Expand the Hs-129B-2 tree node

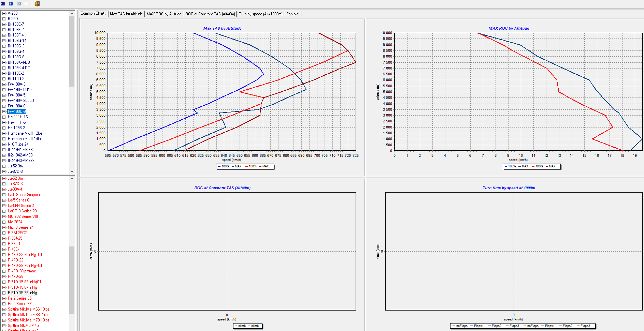click(x=4, y=128)
